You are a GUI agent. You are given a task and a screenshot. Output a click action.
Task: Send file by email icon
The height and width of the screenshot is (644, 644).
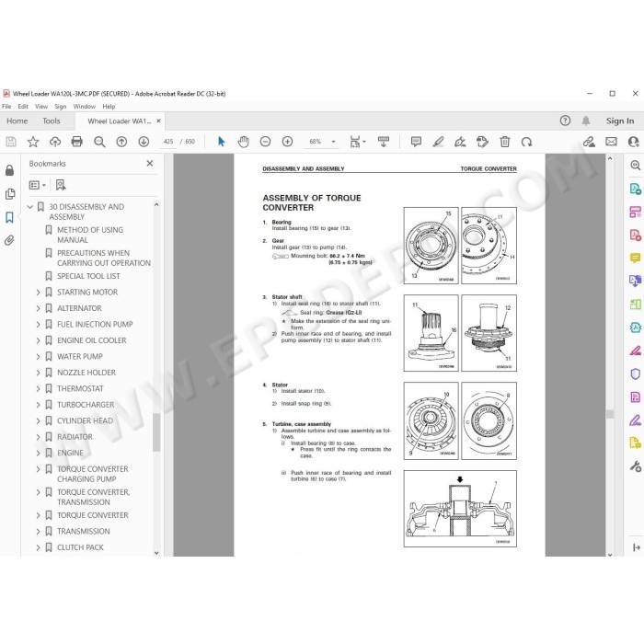611,142
